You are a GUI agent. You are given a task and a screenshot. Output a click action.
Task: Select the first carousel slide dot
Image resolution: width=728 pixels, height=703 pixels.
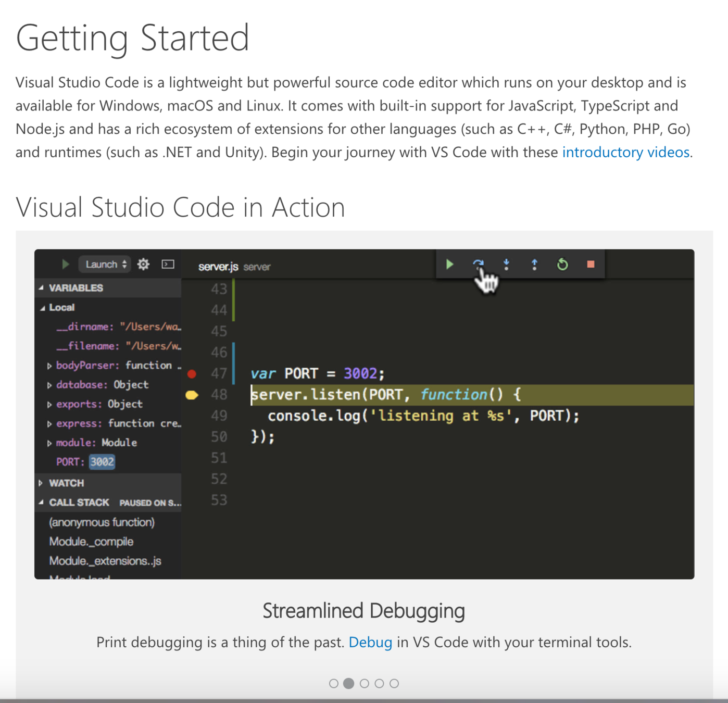tap(334, 683)
